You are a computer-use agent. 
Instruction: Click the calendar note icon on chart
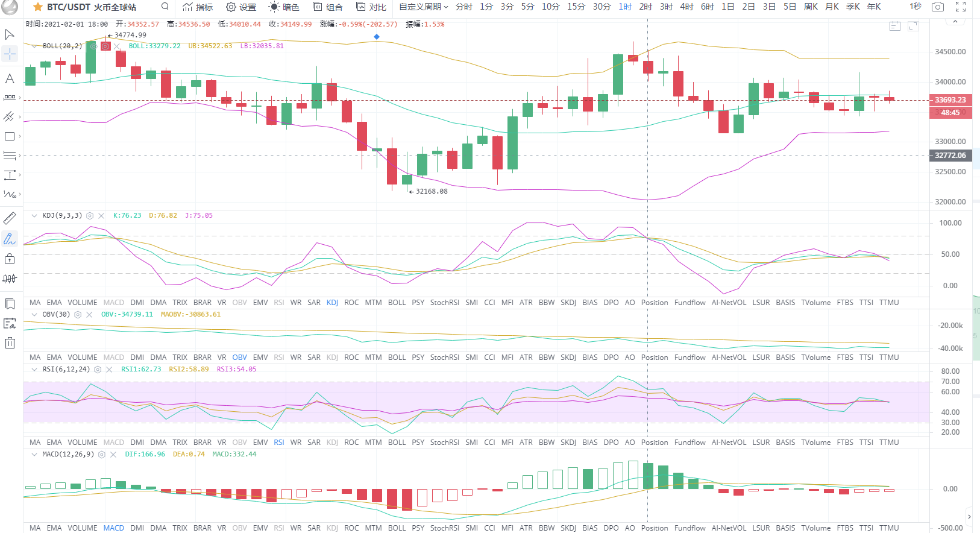(895, 26)
